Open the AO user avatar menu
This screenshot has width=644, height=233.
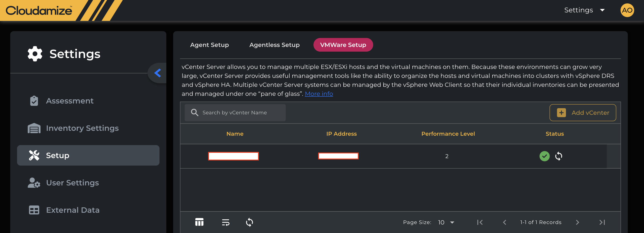tap(627, 10)
